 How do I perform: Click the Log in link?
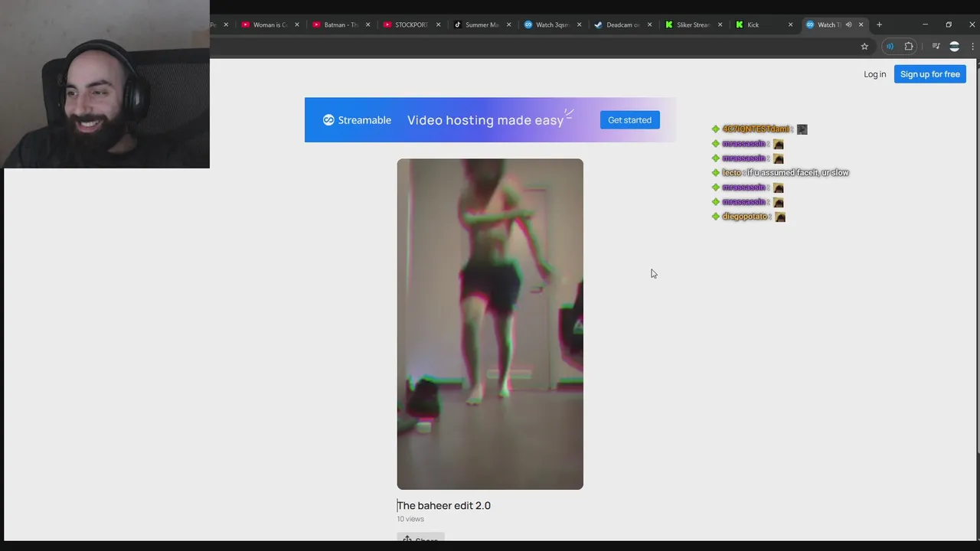[874, 74]
